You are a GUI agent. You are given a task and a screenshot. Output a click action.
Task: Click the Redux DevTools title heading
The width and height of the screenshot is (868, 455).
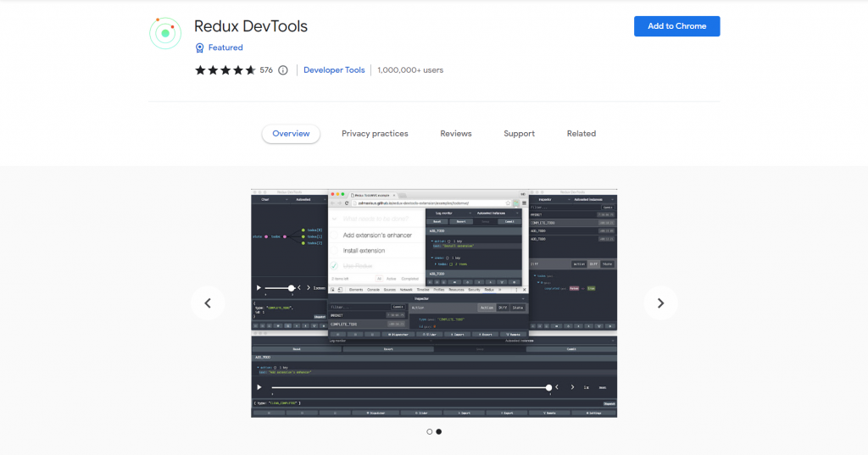pyautogui.click(x=251, y=26)
